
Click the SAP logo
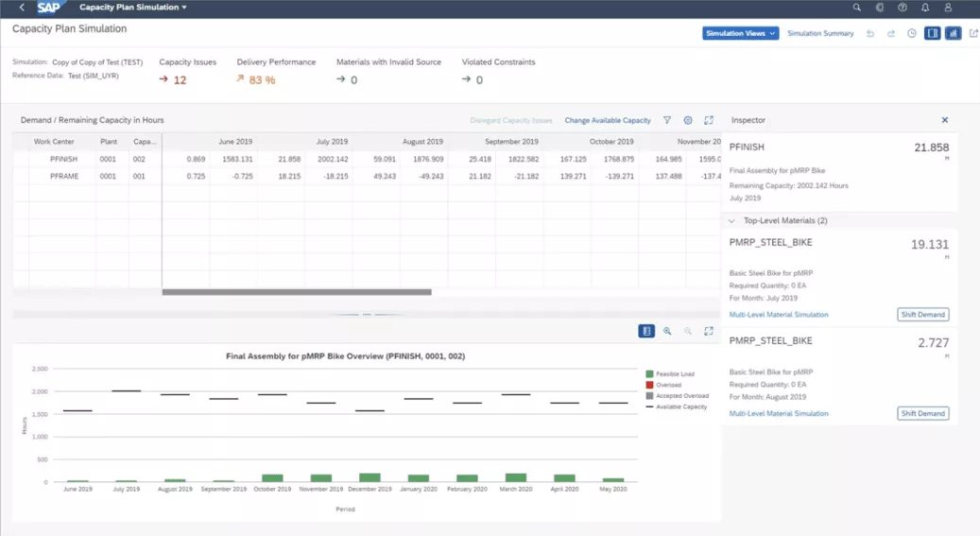[x=49, y=8]
